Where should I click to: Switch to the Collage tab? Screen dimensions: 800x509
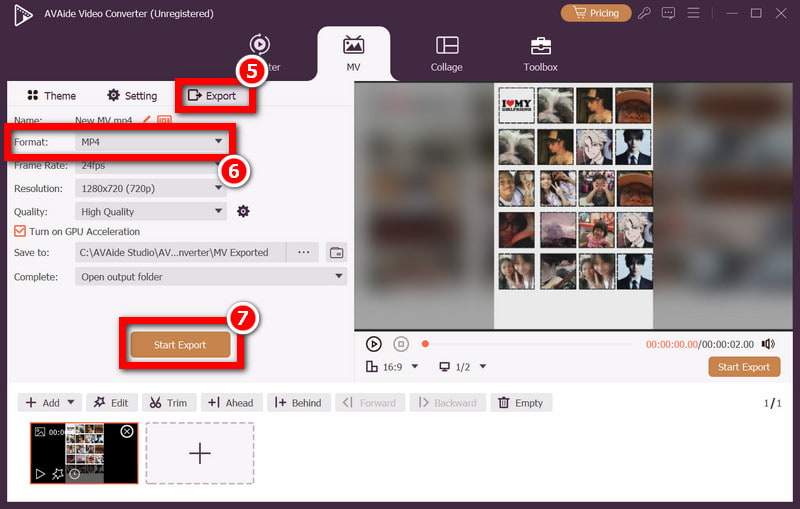pos(447,54)
